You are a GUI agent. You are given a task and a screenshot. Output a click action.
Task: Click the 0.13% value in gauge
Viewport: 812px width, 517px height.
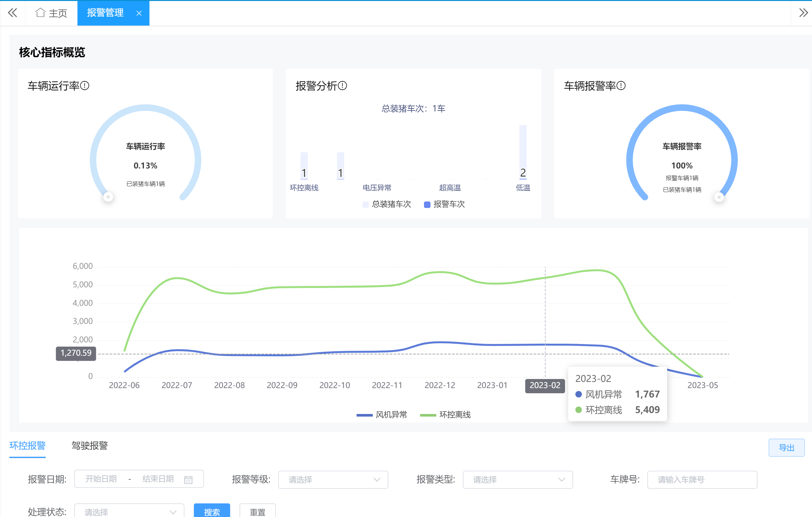click(145, 166)
